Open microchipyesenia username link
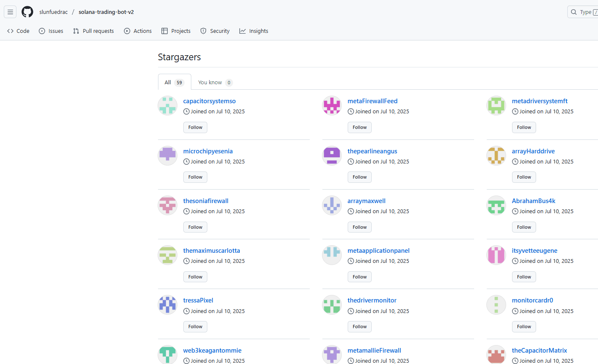Screen dimensions: 598x364 208,151
